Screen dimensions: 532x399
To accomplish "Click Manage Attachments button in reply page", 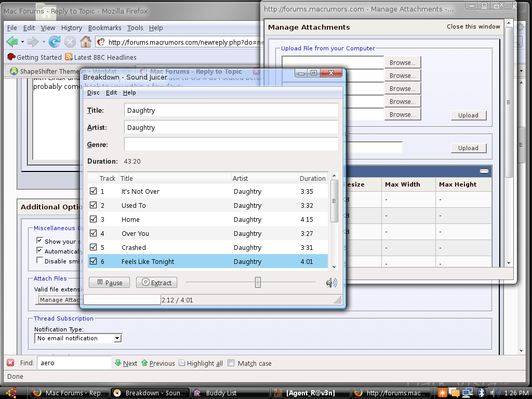I will pos(58,300).
